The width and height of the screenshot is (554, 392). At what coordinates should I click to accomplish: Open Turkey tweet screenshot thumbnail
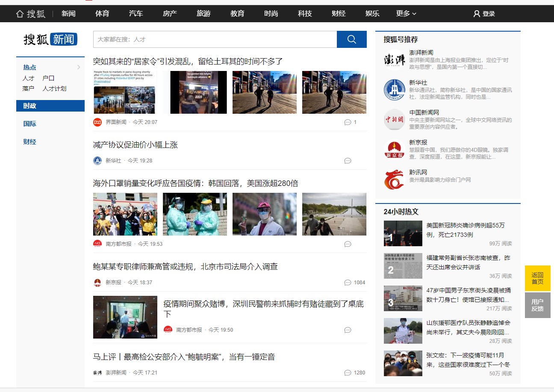(125, 92)
